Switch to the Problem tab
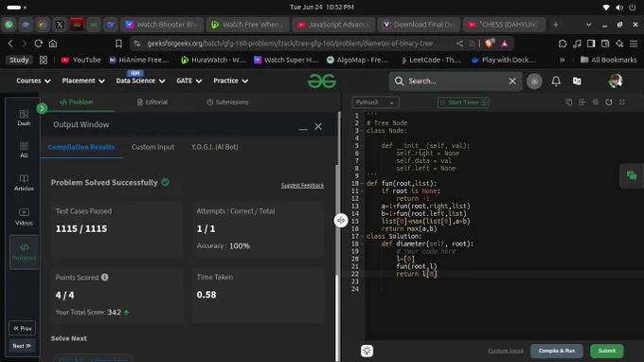This screenshot has width=644, height=362. (77, 102)
